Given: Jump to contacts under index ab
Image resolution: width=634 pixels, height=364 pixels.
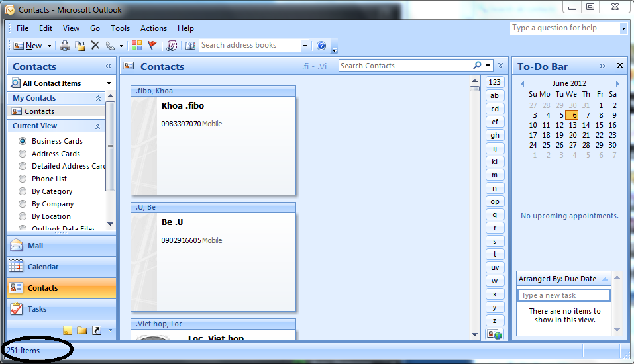Looking at the screenshot, I should [x=494, y=96].
